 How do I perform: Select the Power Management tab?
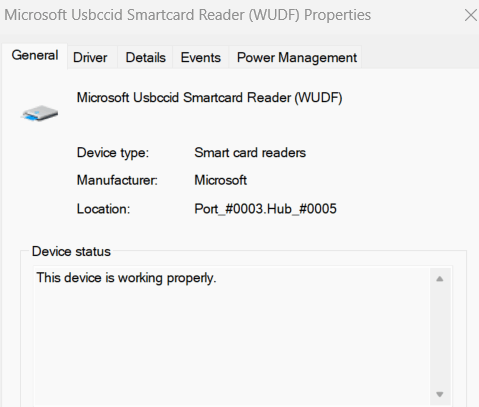tap(297, 58)
